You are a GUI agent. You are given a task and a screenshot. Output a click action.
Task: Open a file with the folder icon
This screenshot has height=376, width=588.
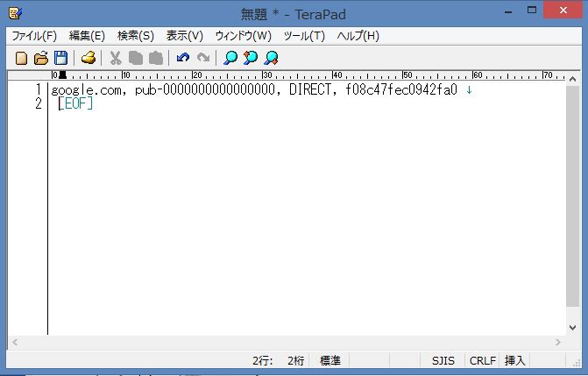(x=41, y=58)
